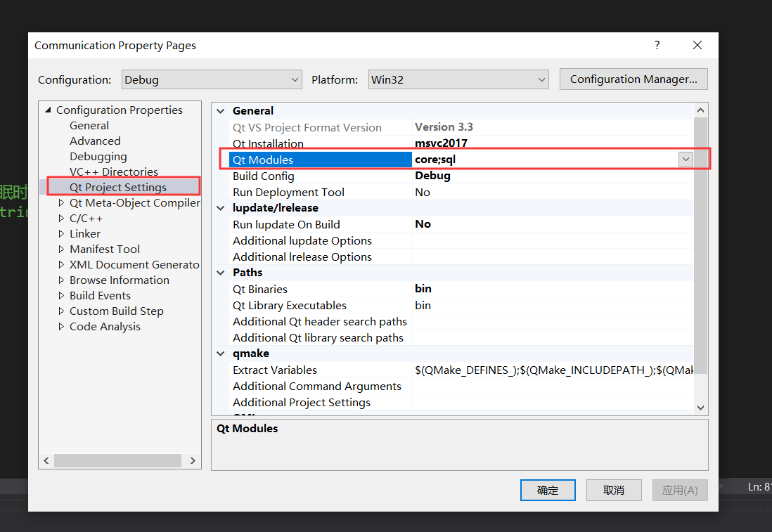Open Configuration Manager
The image size is (772, 532).
[633, 79]
